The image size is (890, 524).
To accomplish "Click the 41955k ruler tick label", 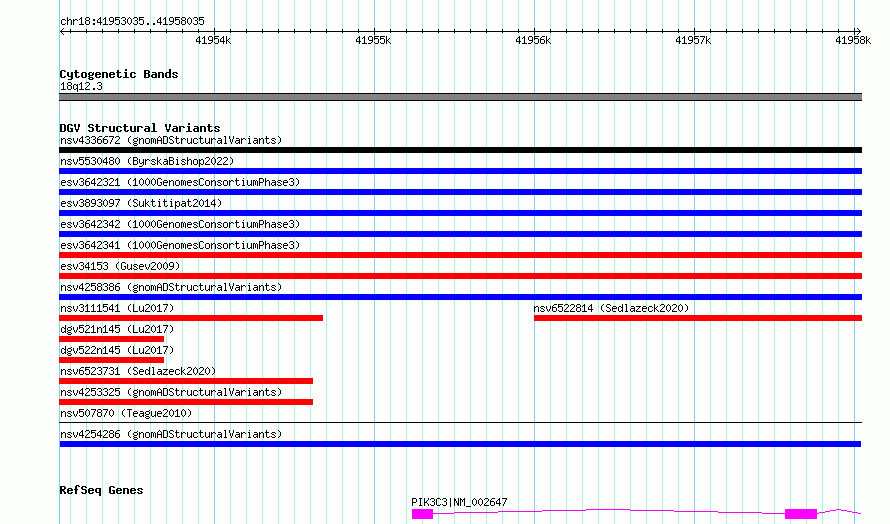I will (x=373, y=40).
